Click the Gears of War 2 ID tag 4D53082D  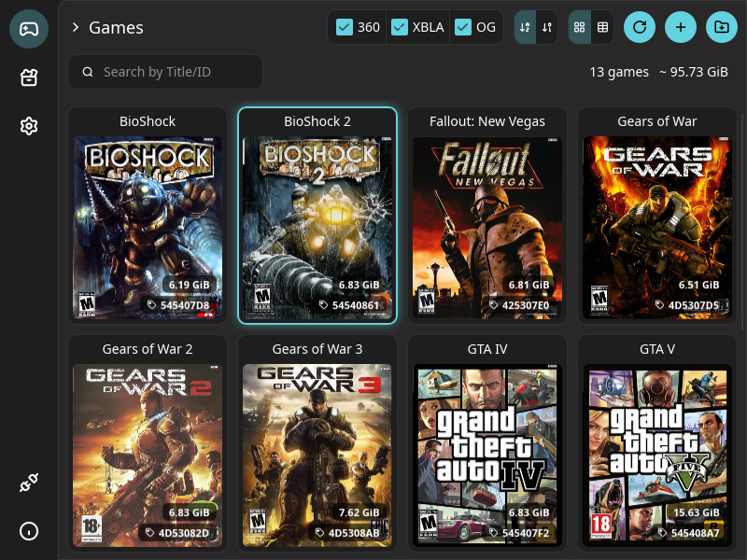point(177,532)
